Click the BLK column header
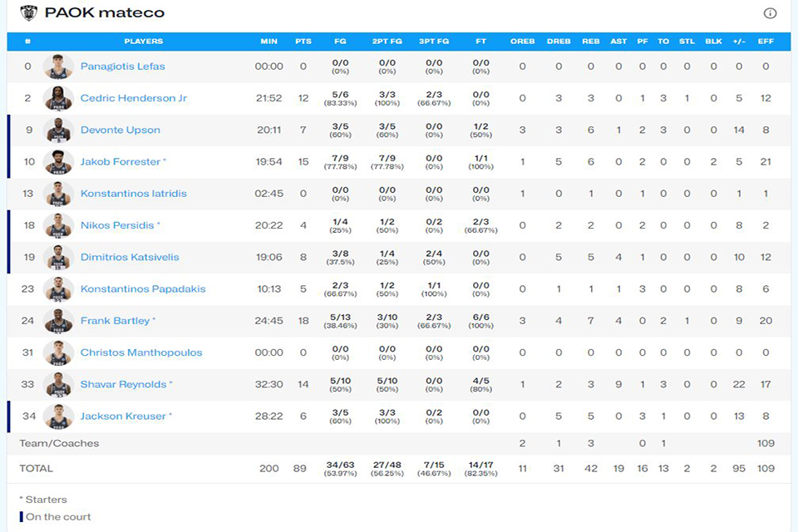Screen dimensions: 798x532 pos(713,42)
